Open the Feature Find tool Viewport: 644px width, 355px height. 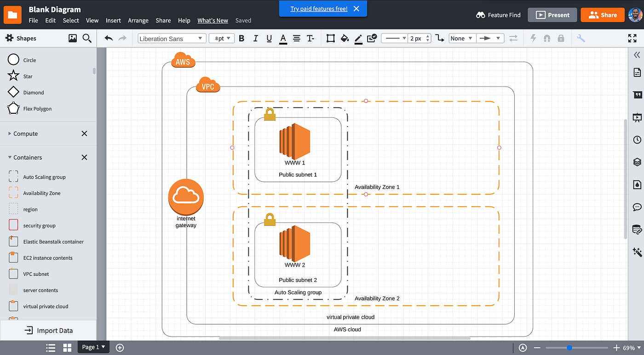498,15
